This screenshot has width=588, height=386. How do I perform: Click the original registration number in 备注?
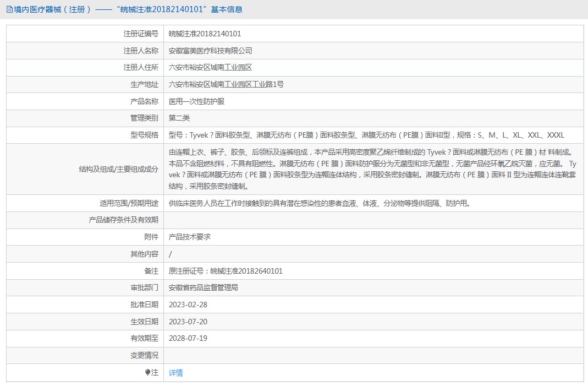tap(226, 271)
